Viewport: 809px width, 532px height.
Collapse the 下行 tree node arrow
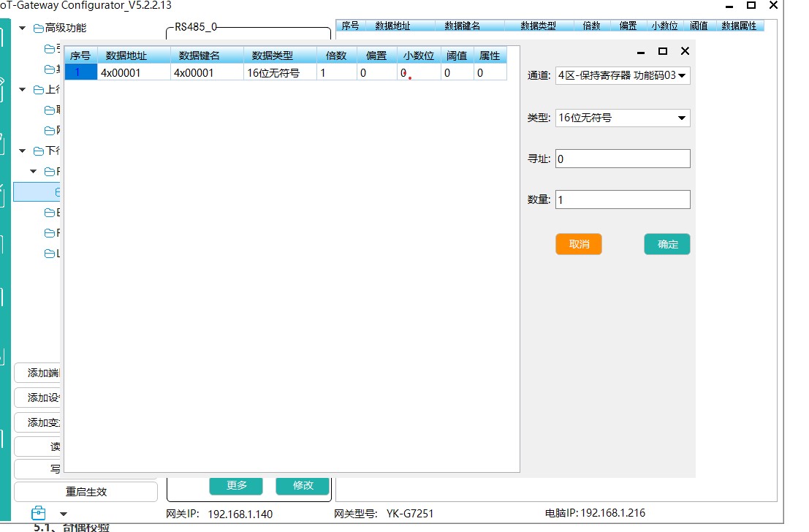point(22,151)
